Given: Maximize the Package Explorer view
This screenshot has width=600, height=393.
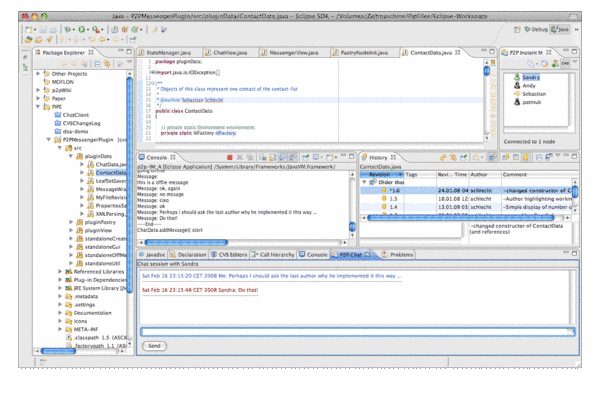Looking at the screenshot, I should point(129,51).
